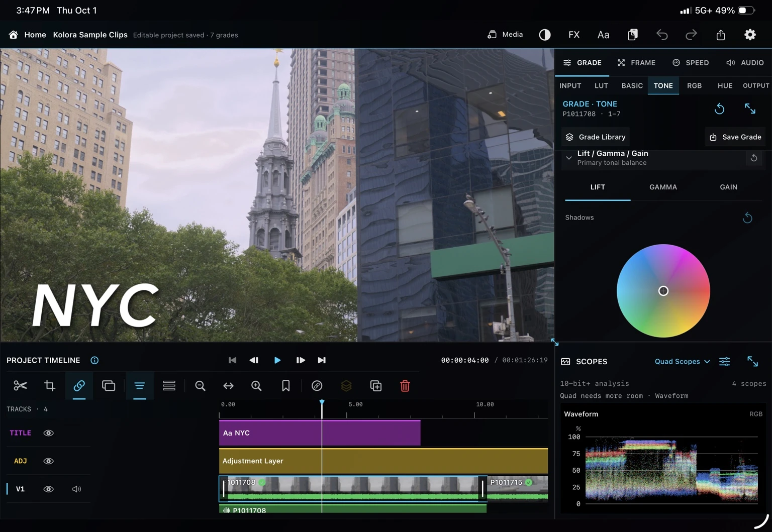Reset the Shadows color wheel
Screen dimensions: 772x532
(x=747, y=218)
